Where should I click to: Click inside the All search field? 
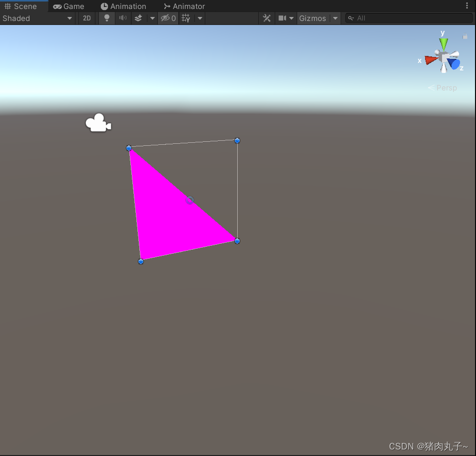click(x=410, y=17)
